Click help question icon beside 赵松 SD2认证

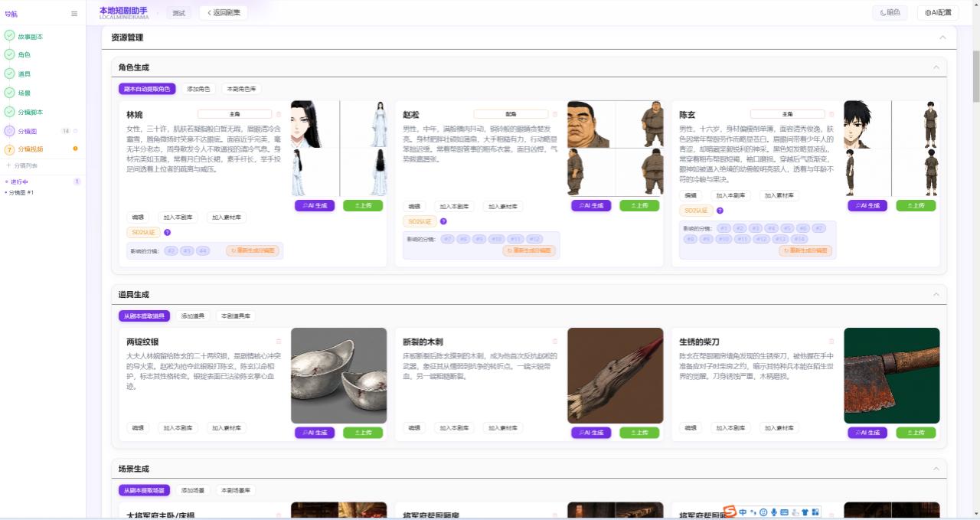point(443,221)
